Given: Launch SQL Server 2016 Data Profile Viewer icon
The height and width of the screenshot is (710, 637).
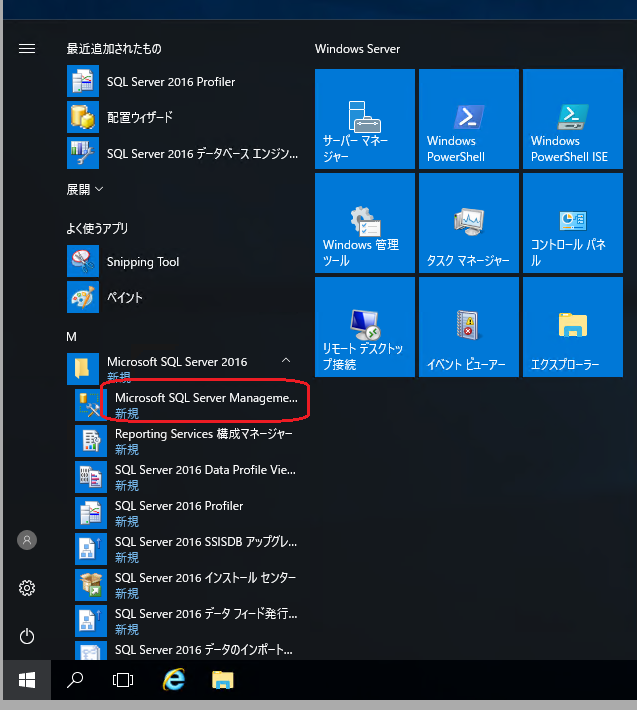Looking at the screenshot, I should click(91, 477).
